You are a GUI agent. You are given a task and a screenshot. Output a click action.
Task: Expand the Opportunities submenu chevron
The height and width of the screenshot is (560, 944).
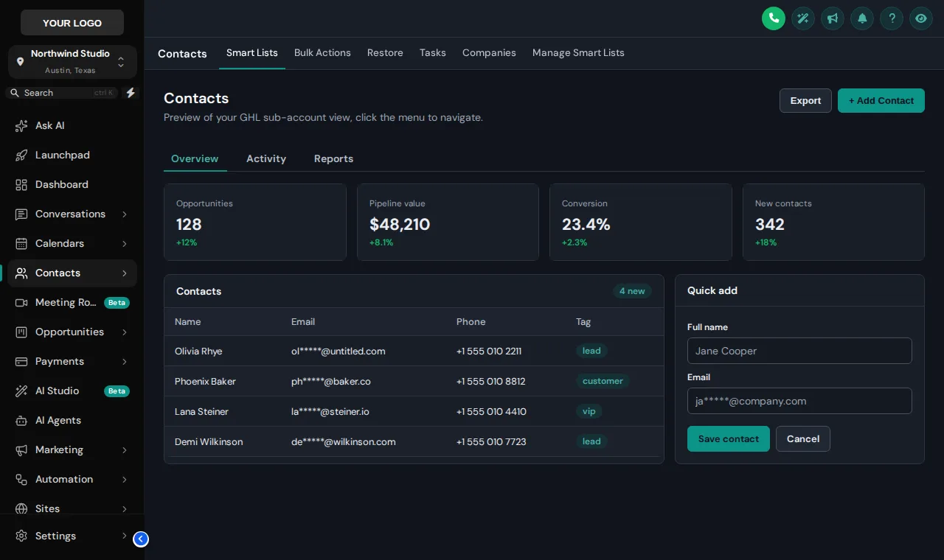coord(125,332)
